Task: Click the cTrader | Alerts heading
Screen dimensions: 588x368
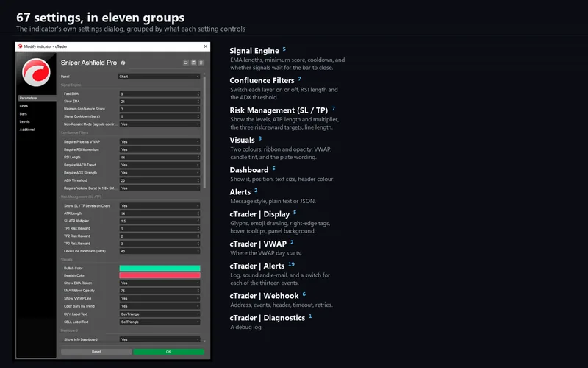Action: pos(257,266)
